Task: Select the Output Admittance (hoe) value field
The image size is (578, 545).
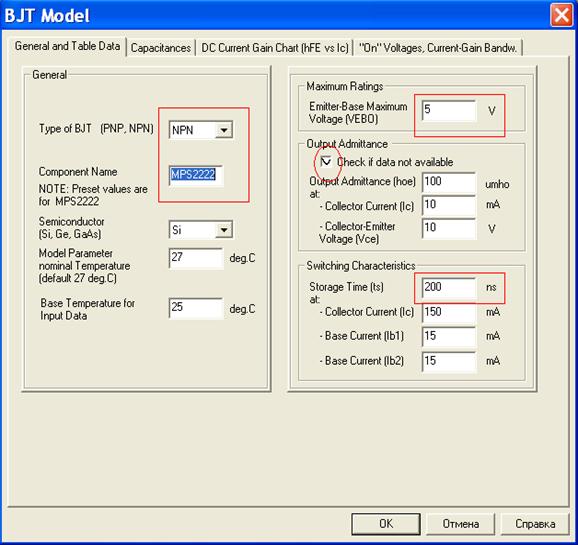Action: click(448, 182)
